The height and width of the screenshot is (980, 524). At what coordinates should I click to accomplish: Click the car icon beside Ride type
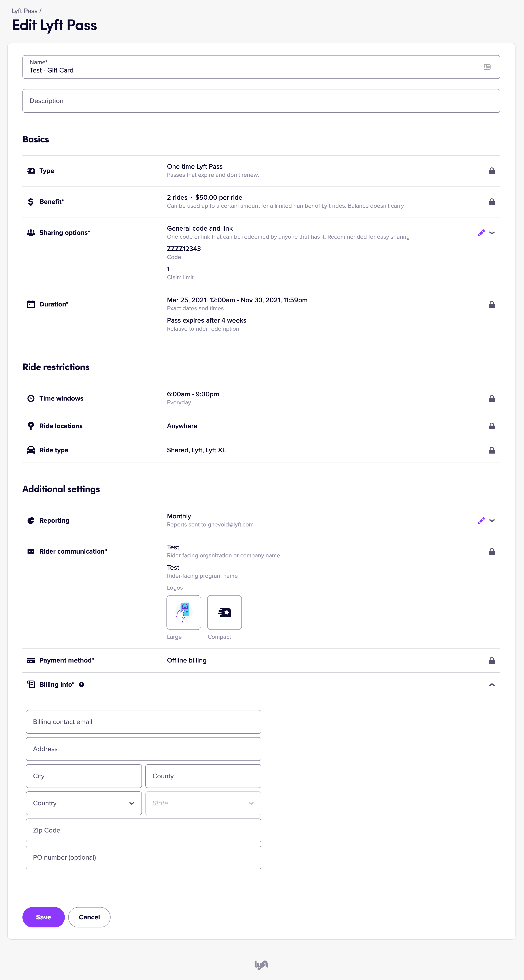coord(31,450)
